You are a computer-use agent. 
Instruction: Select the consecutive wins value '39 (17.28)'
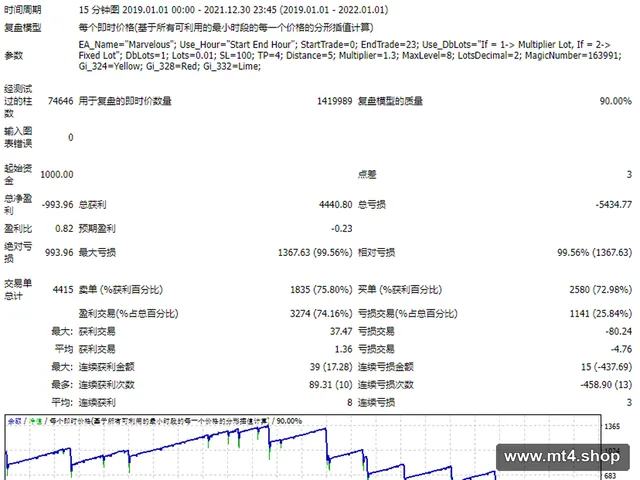click(331, 367)
